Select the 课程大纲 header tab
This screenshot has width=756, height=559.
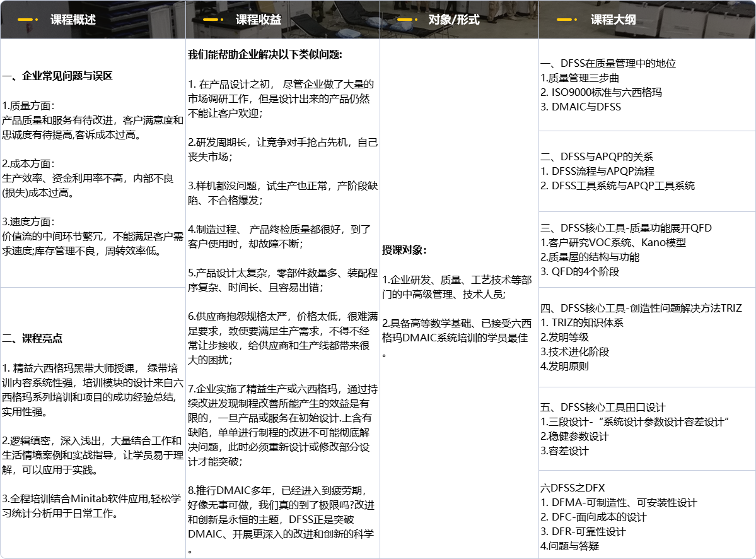pyautogui.click(x=613, y=20)
